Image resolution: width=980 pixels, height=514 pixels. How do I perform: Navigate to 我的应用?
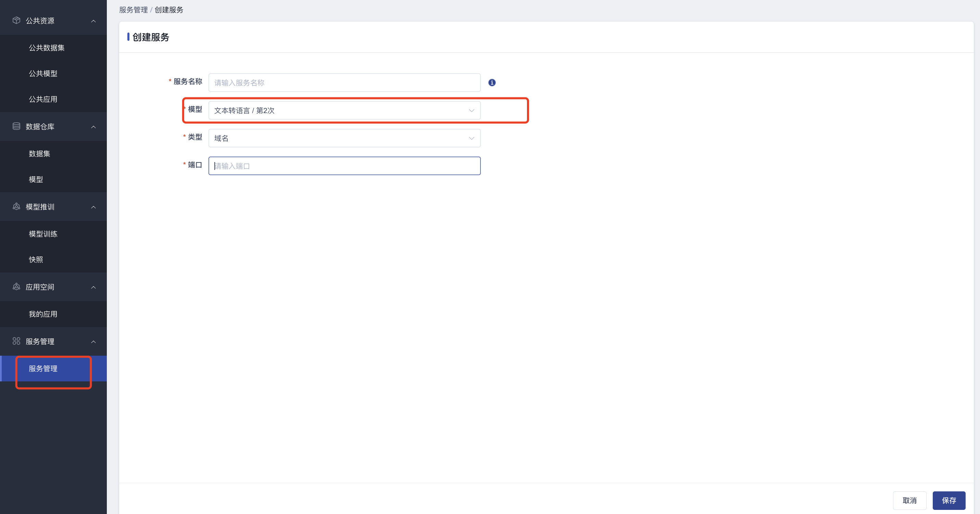coord(43,314)
